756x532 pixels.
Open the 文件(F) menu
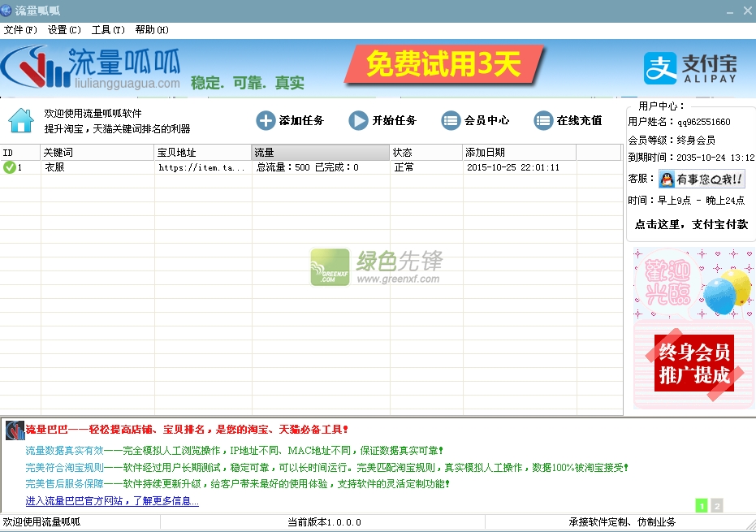20,30
